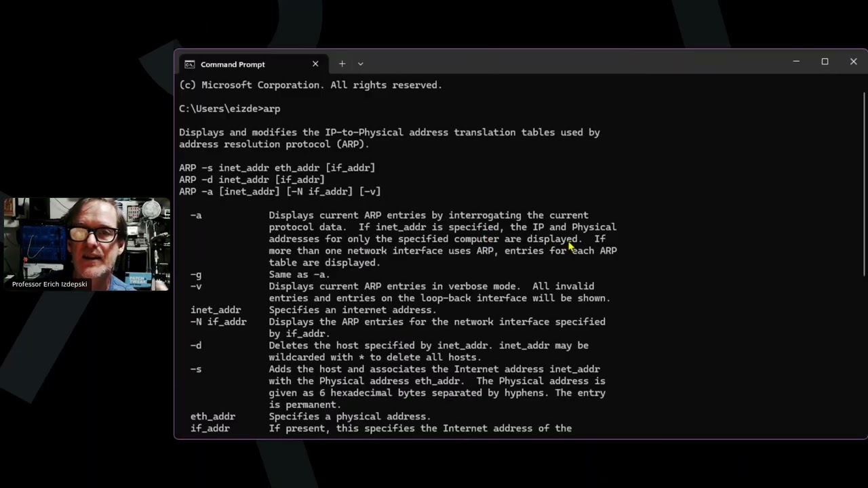This screenshot has width=868, height=488.
Task: Select the Command Prompt tab title
Action: click(233, 64)
